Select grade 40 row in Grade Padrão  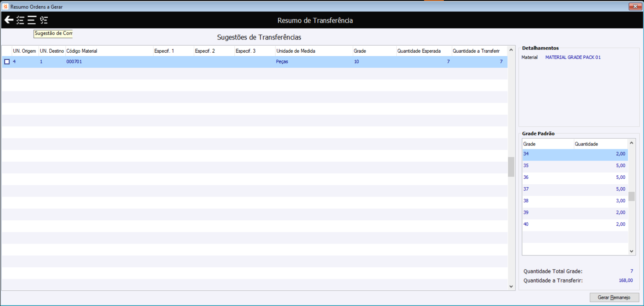pos(575,225)
